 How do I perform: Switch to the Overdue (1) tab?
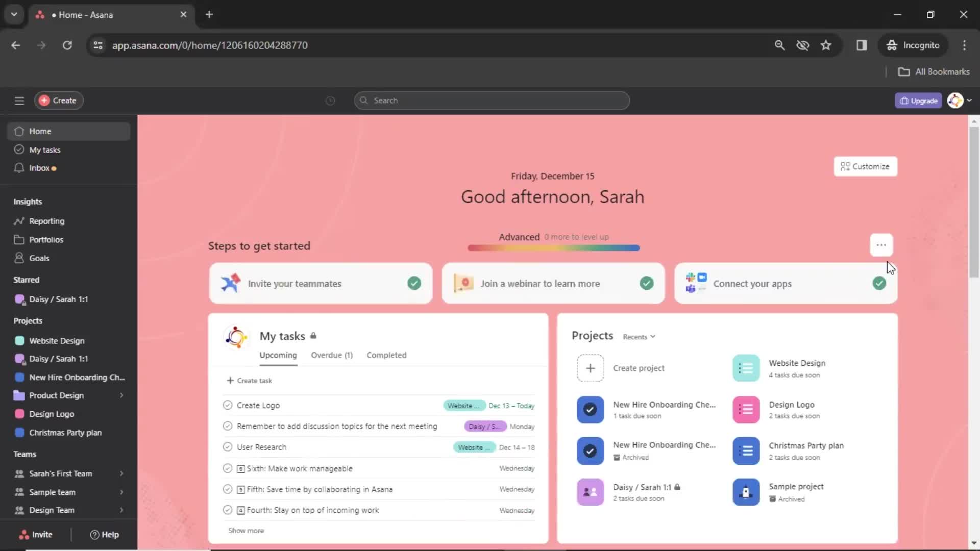click(x=332, y=355)
